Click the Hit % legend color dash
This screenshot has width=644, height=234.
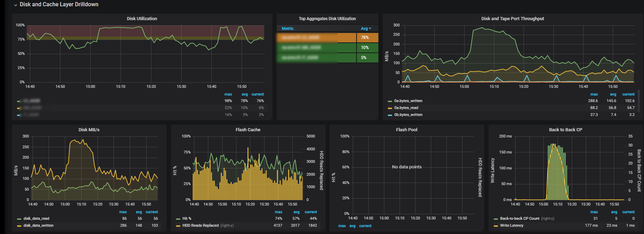coord(178,219)
